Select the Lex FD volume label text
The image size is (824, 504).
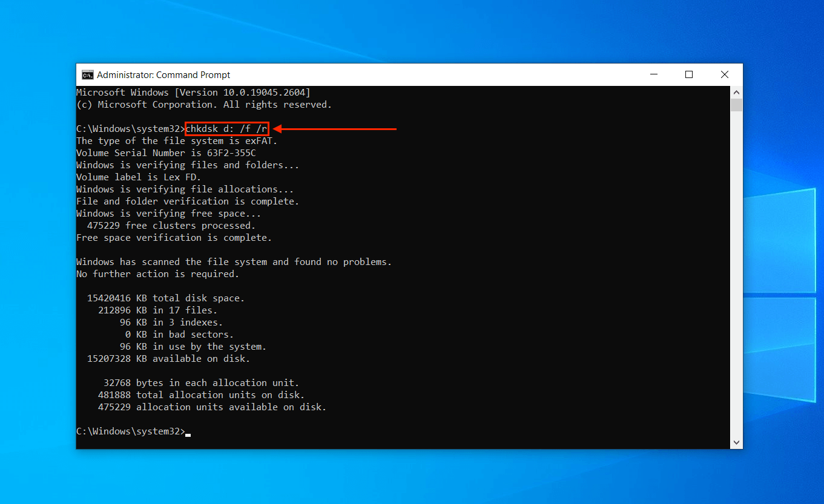click(181, 177)
